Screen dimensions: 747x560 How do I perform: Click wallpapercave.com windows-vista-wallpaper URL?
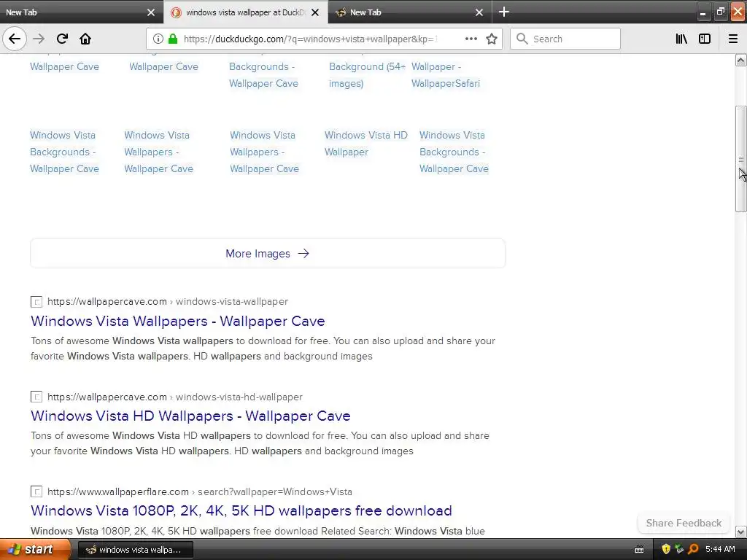[168, 301]
